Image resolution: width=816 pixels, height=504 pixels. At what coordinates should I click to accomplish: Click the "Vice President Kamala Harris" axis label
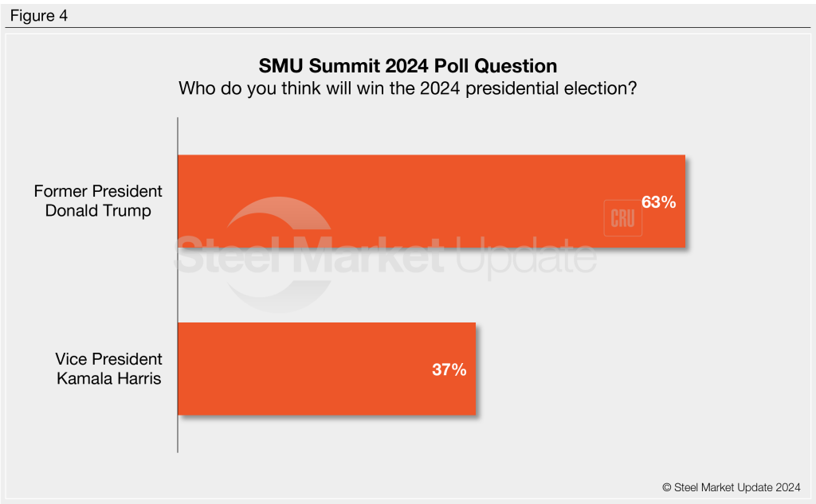coord(108,369)
